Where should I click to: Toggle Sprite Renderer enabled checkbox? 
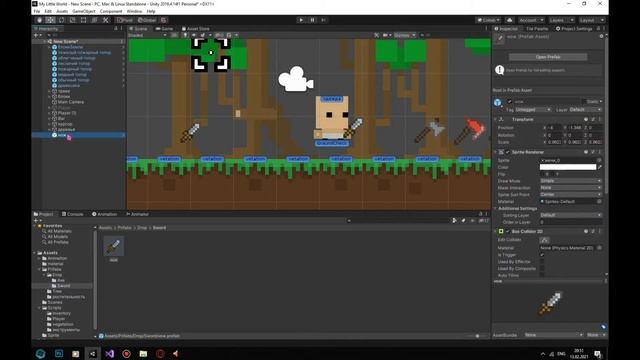coord(508,152)
